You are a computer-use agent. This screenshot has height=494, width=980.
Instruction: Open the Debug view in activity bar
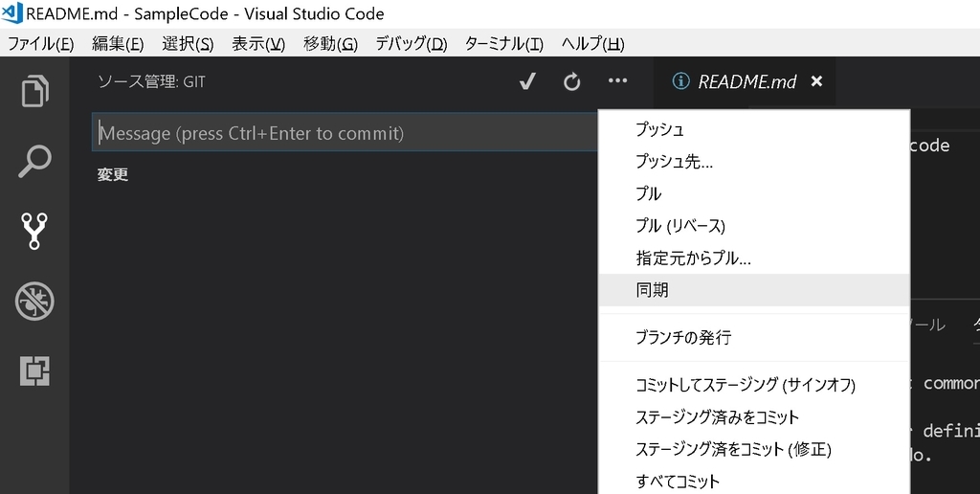[34, 301]
